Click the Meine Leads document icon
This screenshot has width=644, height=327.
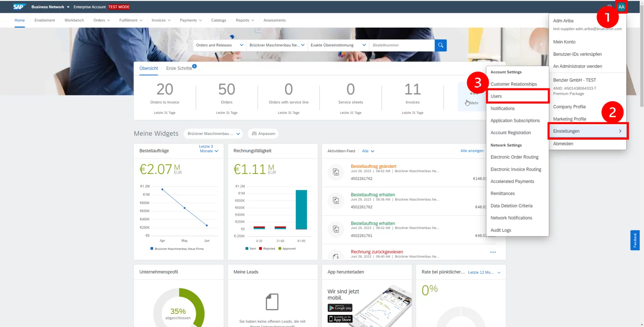pos(272,302)
